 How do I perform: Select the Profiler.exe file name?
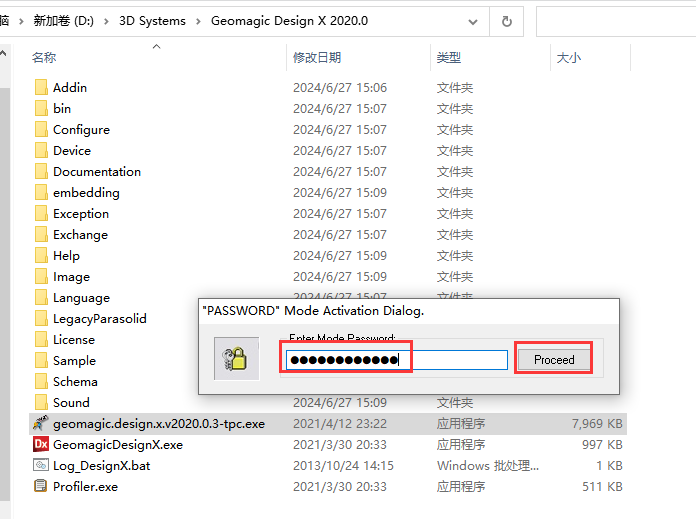coord(86,487)
